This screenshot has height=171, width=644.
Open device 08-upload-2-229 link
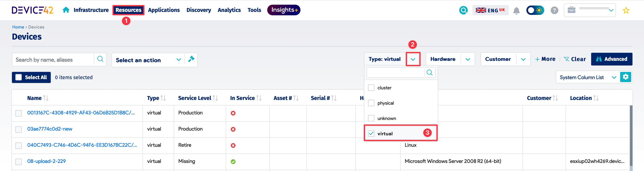(46, 161)
